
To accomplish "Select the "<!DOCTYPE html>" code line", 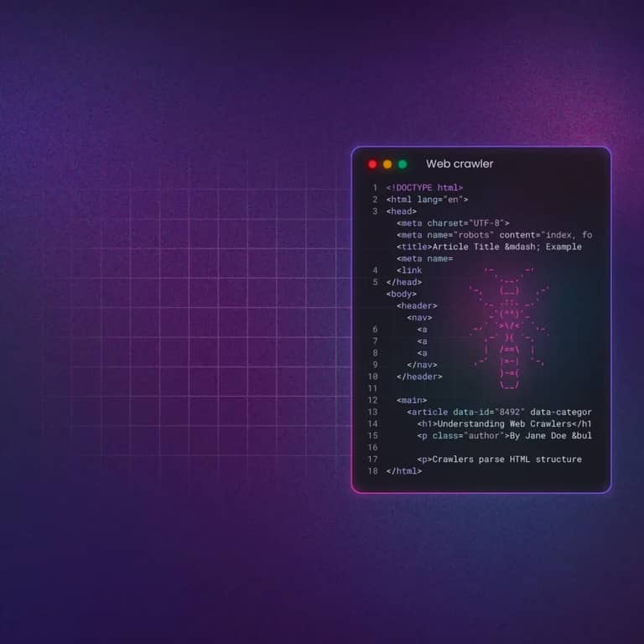I will click(x=424, y=188).
